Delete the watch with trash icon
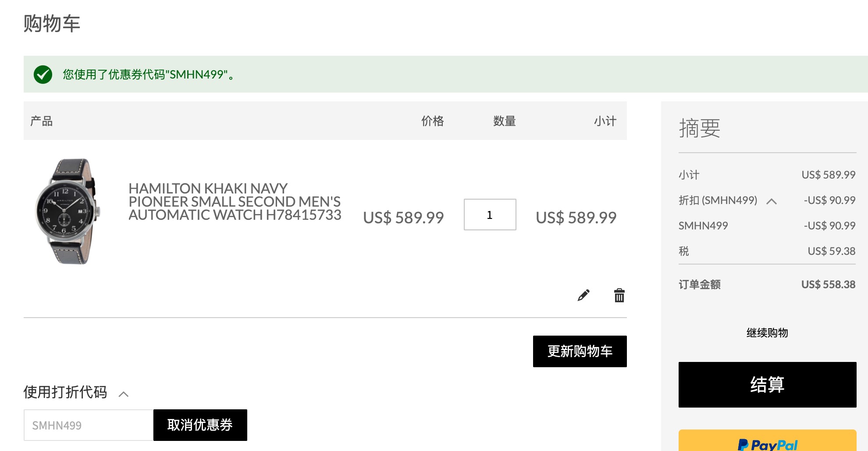Viewport: 868px width, 451px height. point(619,295)
